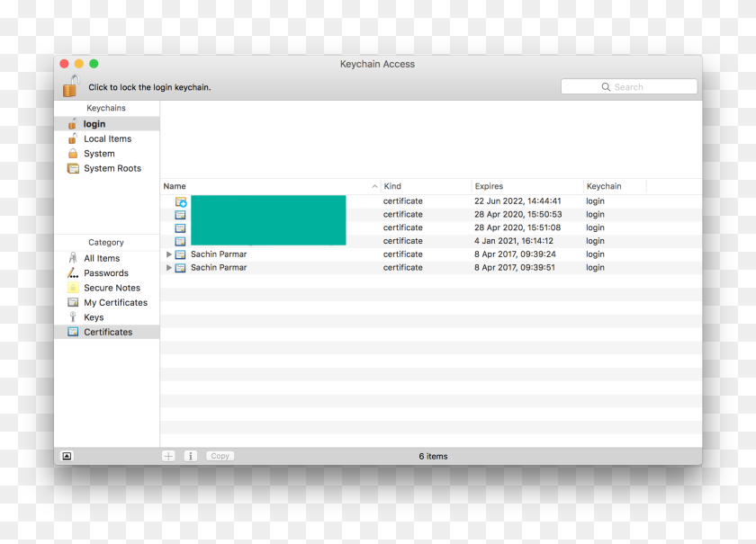
Task: Switch to My Certificates category
Action: coord(115,303)
